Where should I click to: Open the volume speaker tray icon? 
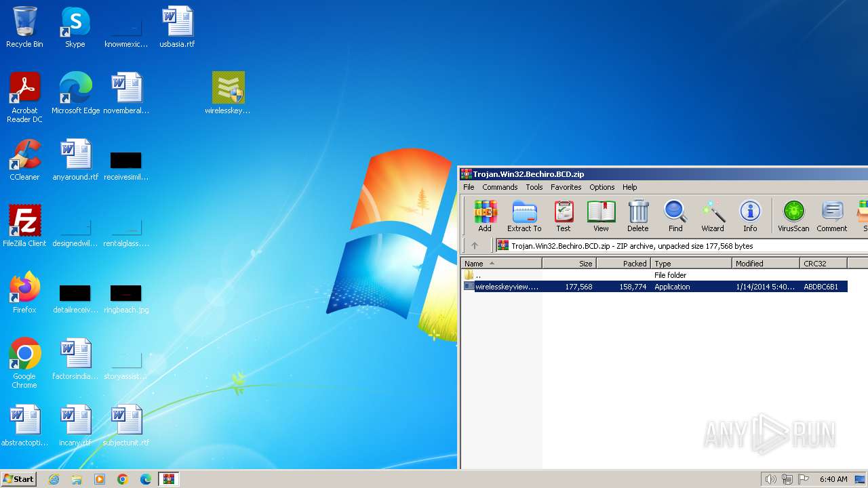[770, 479]
